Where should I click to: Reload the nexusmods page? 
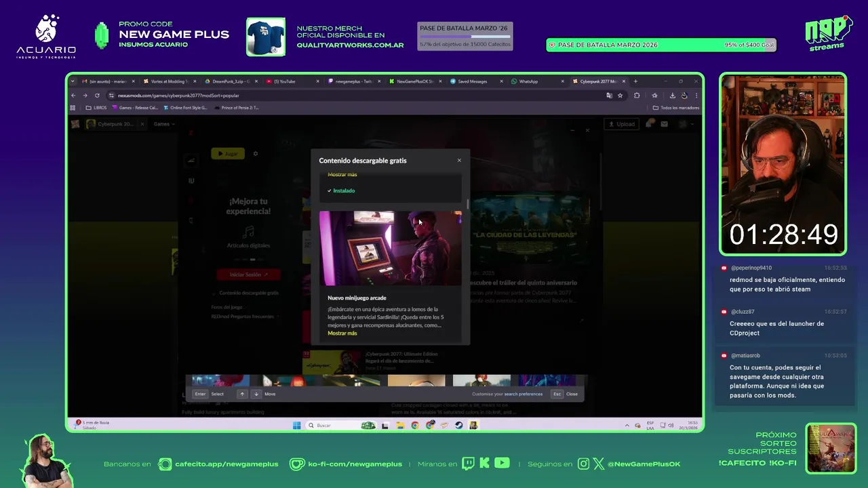[x=97, y=96]
